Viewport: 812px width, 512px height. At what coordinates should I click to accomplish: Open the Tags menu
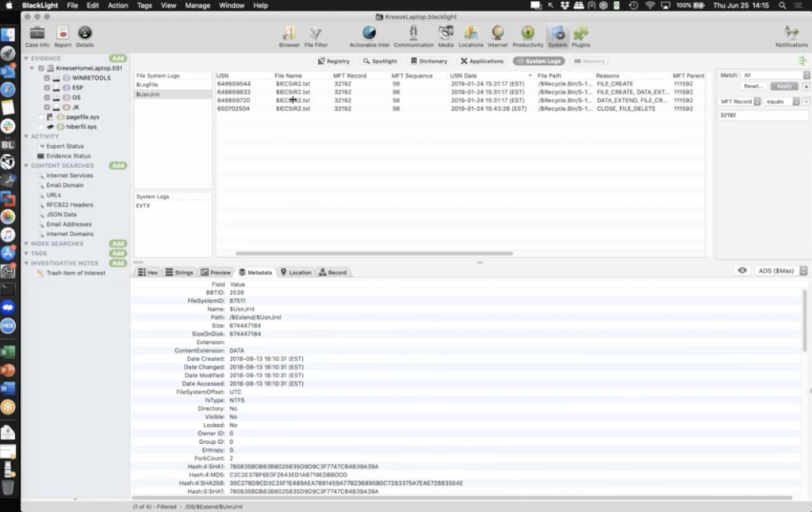coord(144,6)
